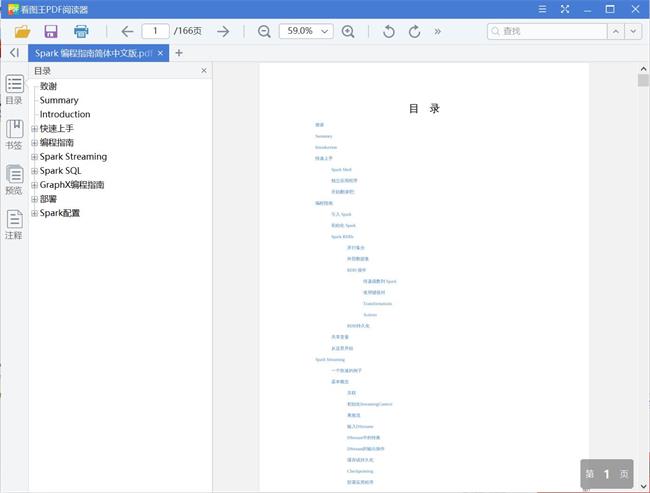Select Spark Streaming in the outline

tap(73, 157)
